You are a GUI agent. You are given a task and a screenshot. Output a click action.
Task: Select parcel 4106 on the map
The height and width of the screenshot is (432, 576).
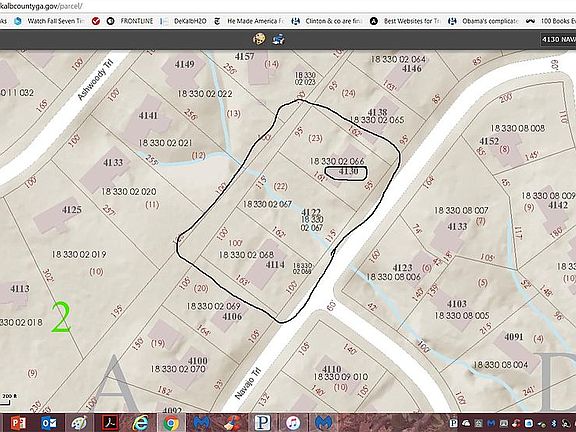pyautogui.click(x=232, y=316)
